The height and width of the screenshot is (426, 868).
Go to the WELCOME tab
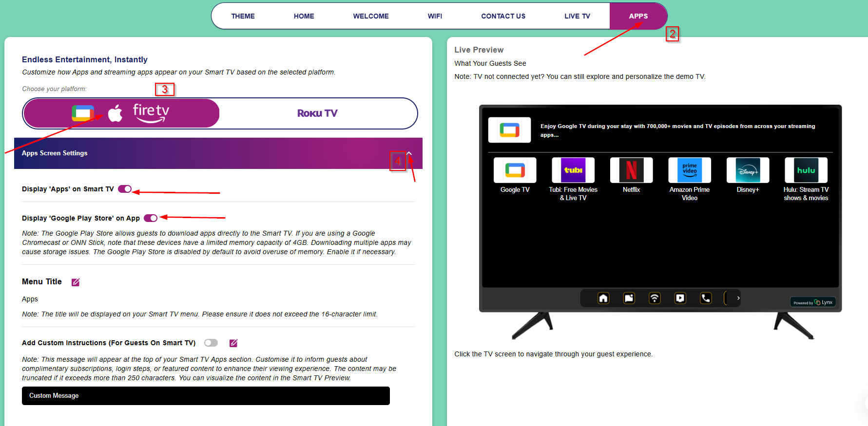371,16
